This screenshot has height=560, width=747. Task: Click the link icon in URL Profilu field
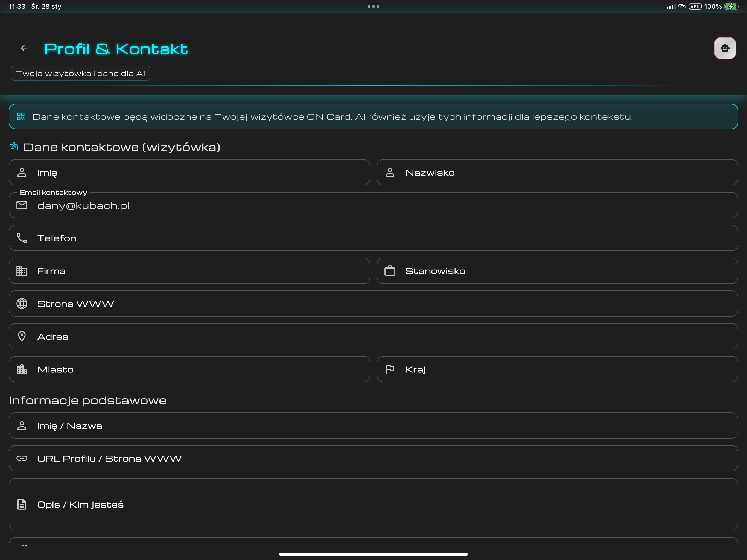(22, 458)
